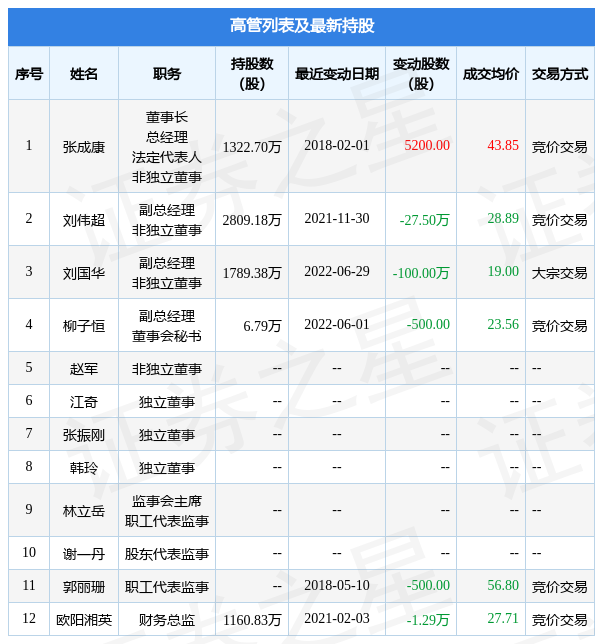Select the name 柳子恒
This screenshot has height=644, width=595.
(x=84, y=326)
